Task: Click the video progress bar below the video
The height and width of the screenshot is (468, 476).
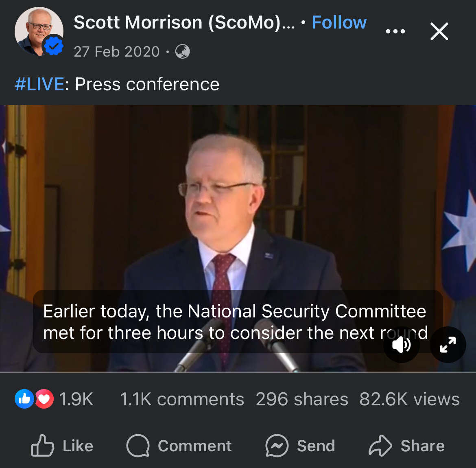Action: [x=238, y=372]
